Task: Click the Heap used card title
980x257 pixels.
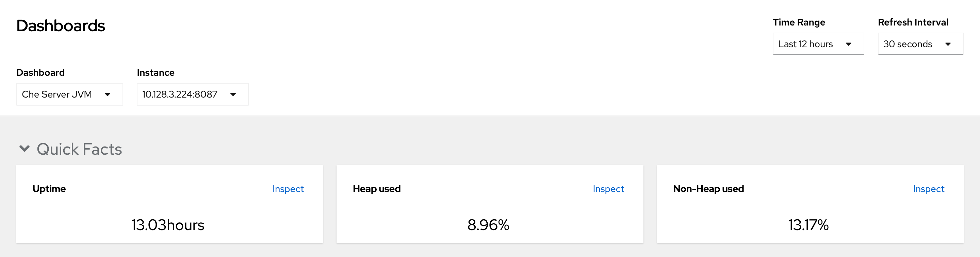Action: click(376, 189)
